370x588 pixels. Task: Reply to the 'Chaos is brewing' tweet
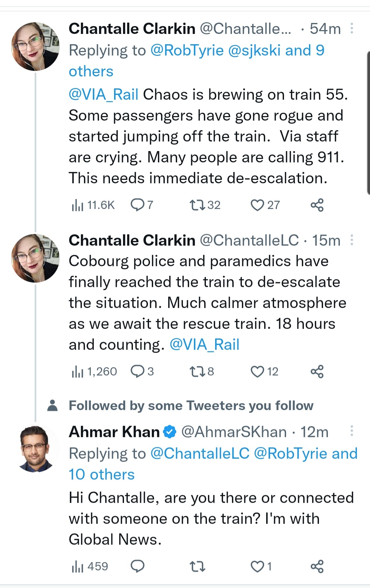pos(137,205)
